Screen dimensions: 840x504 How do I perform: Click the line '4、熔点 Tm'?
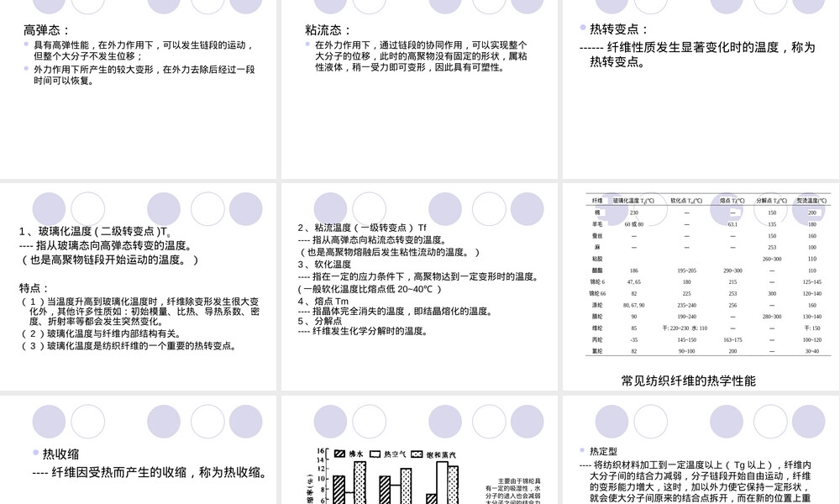323,301
